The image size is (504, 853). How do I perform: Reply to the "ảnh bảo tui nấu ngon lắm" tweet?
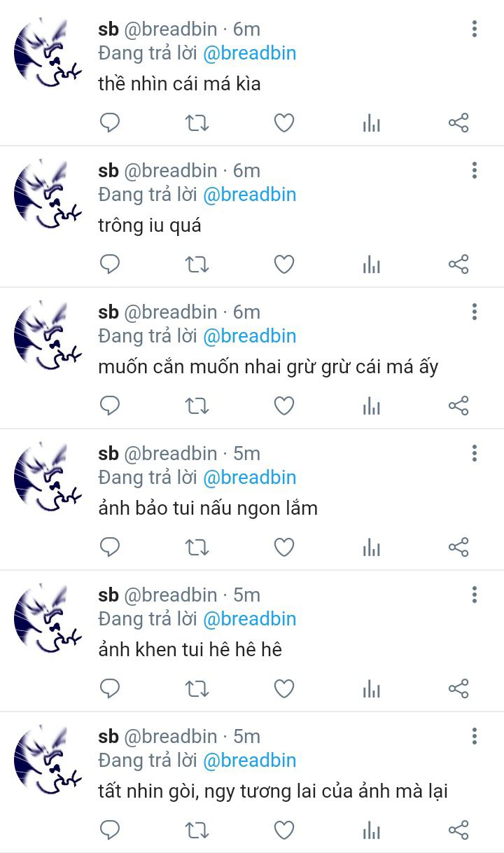point(110,548)
